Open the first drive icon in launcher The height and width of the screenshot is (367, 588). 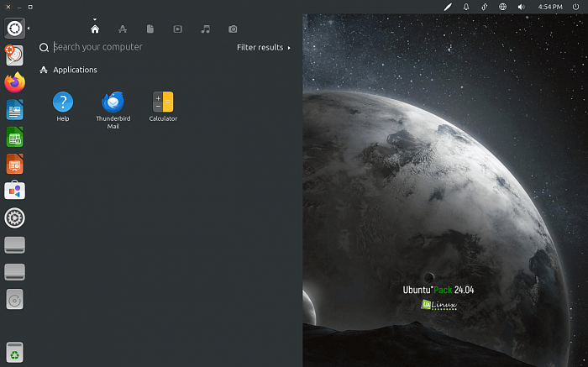[x=14, y=244]
